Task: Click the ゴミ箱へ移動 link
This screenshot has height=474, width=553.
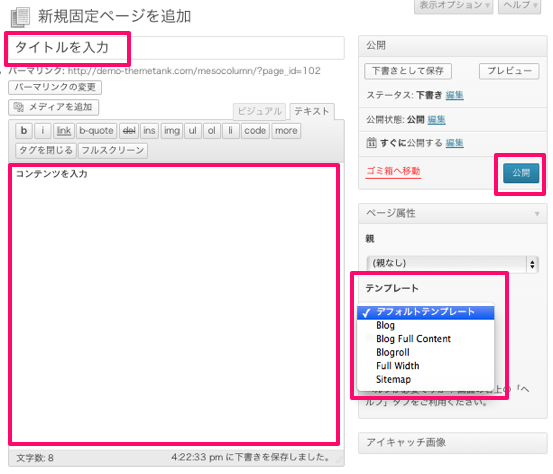Action: [393, 171]
